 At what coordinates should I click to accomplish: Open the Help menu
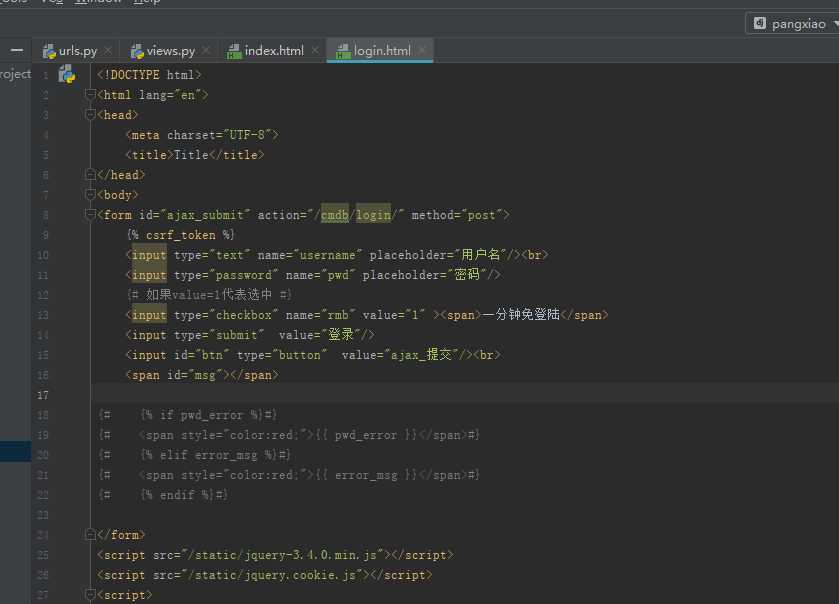tap(147, 2)
